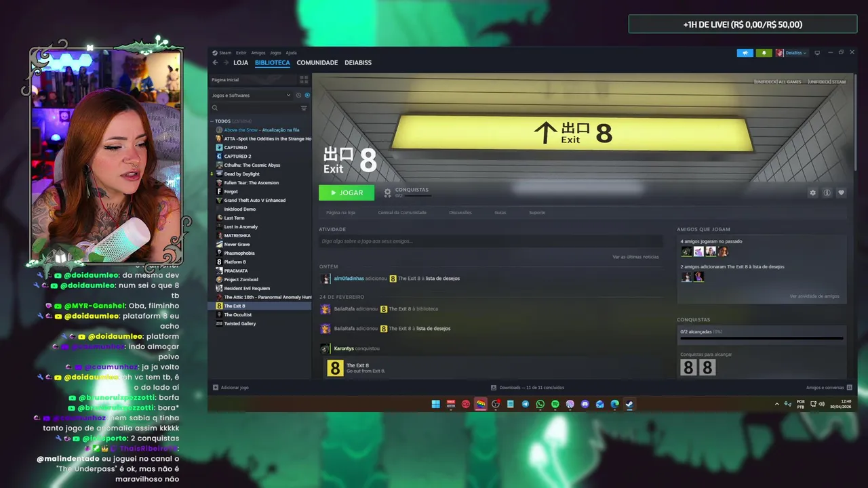The image size is (868, 488).
Task: Open Discord from the taskbar
Action: tap(585, 405)
